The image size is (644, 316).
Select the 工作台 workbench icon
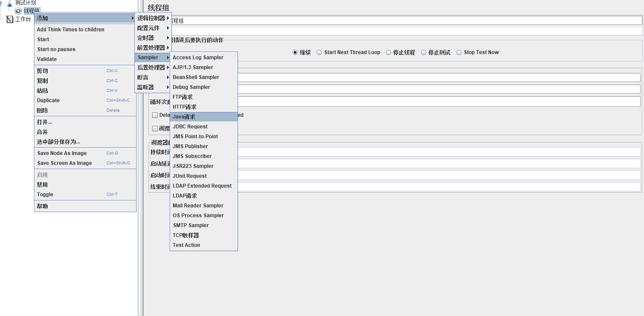click(x=9, y=18)
